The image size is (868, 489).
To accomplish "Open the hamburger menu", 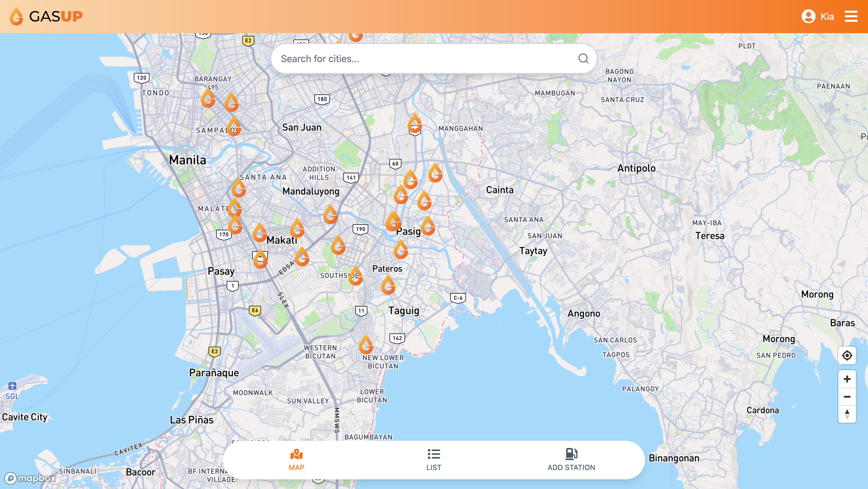I will [851, 16].
